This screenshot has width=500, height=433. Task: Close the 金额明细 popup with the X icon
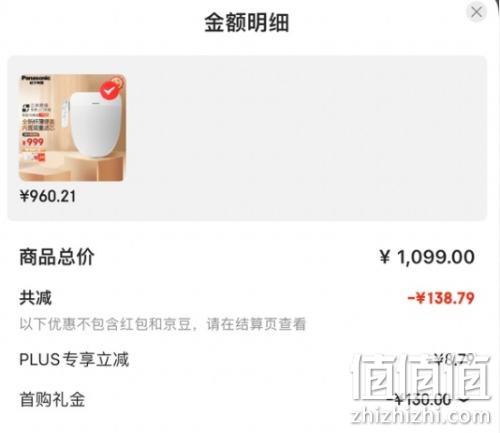click(x=476, y=12)
